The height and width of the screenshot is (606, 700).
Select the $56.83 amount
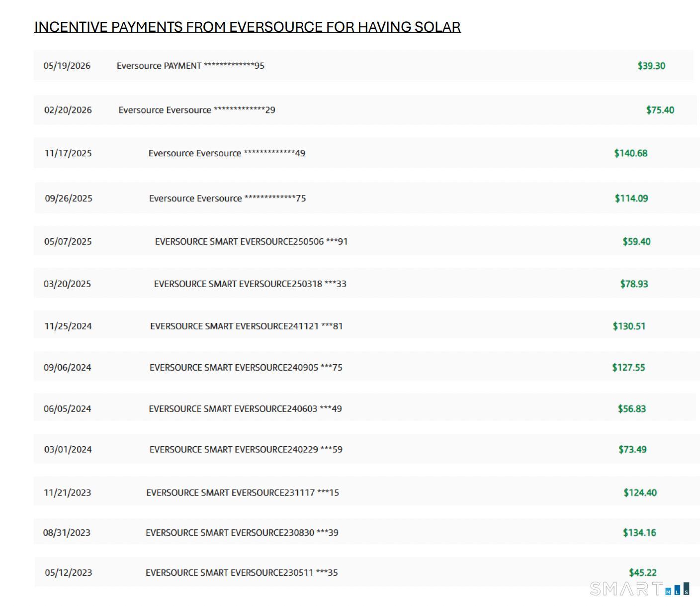click(x=632, y=409)
